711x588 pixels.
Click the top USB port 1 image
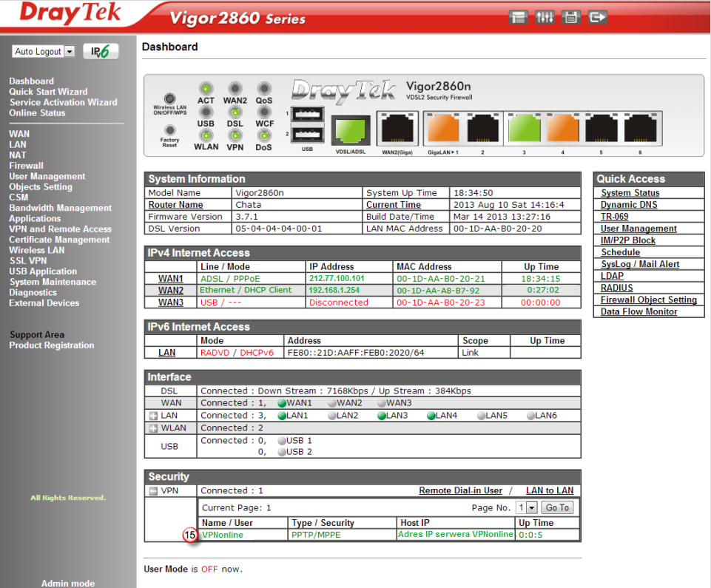(308, 114)
